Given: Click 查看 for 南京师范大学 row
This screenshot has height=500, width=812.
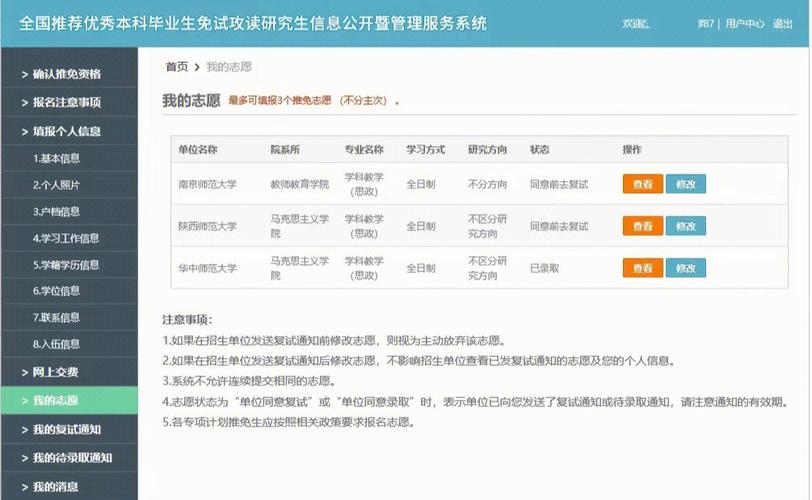Looking at the screenshot, I should 643,184.
